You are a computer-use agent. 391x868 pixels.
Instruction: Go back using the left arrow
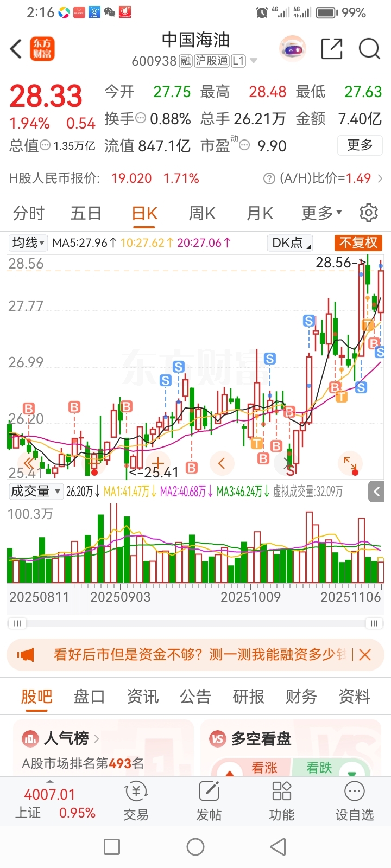16,49
